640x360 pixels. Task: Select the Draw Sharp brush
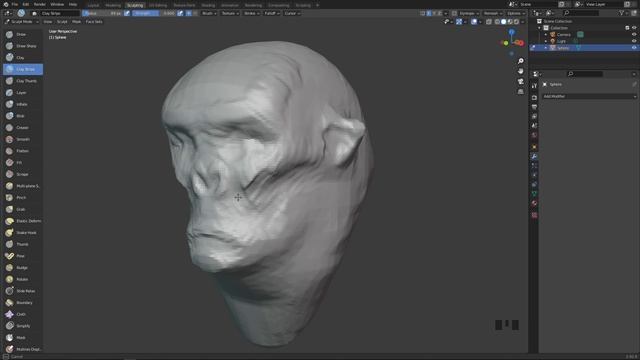(22, 46)
